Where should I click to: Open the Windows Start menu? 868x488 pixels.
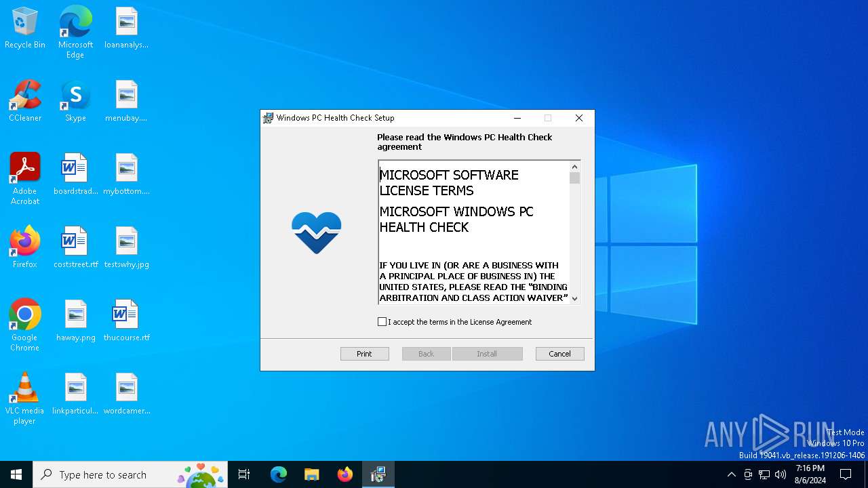(16, 474)
